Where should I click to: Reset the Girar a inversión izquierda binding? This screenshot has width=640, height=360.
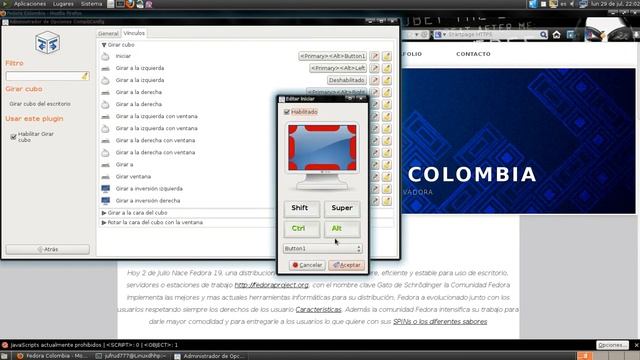387,189
